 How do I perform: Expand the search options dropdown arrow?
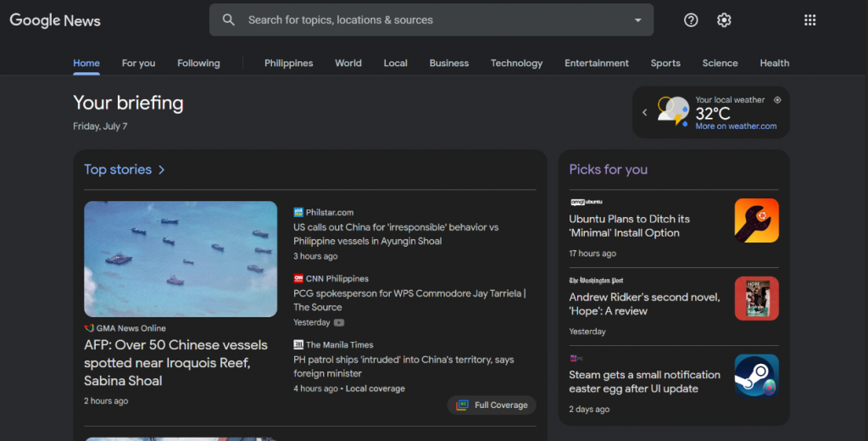click(x=637, y=20)
